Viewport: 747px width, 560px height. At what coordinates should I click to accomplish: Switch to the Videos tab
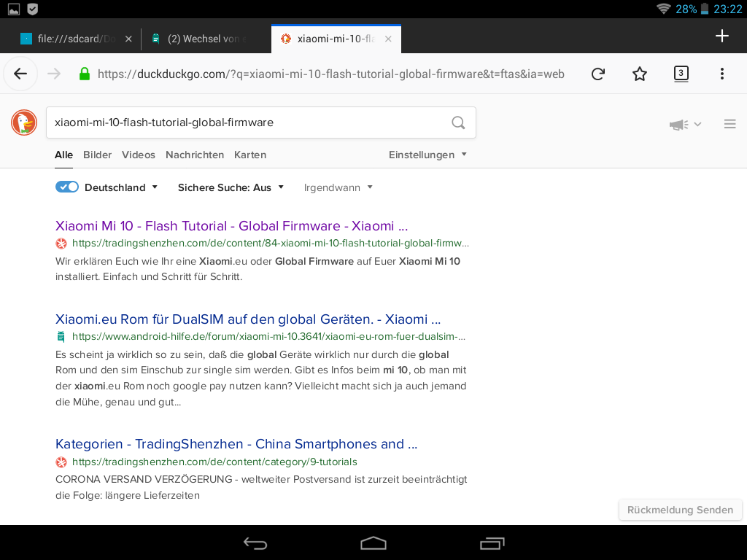click(138, 155)
